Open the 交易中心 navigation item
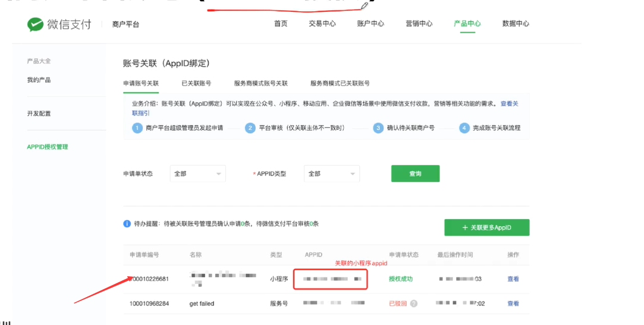Viewport: 644px width, 325px height. [322, 24]
